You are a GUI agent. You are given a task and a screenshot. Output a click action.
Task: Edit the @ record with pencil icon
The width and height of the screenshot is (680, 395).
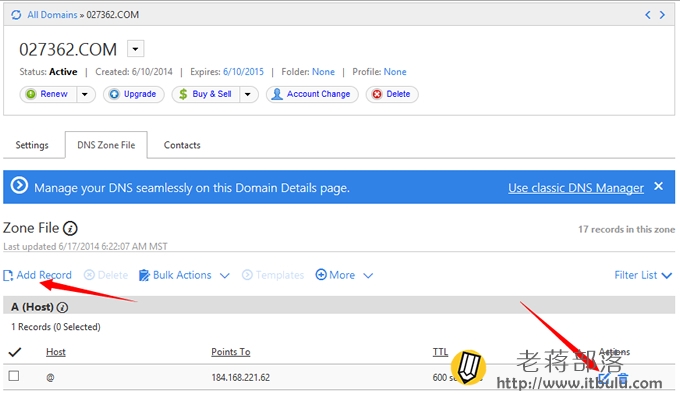click(x=605, y=379)
